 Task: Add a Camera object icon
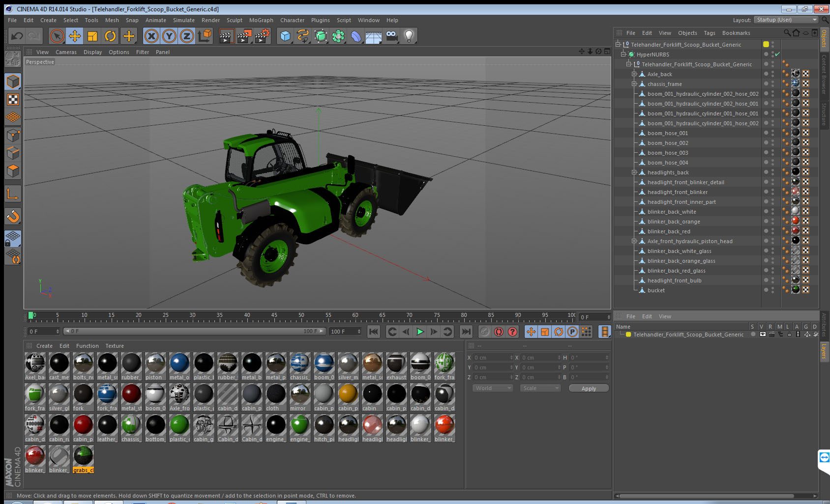click(391, 36)
